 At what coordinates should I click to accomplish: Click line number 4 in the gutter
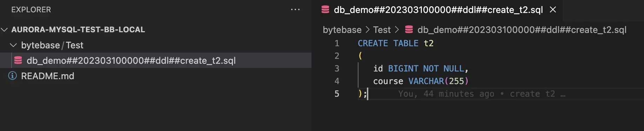click(x=337, y=81)
